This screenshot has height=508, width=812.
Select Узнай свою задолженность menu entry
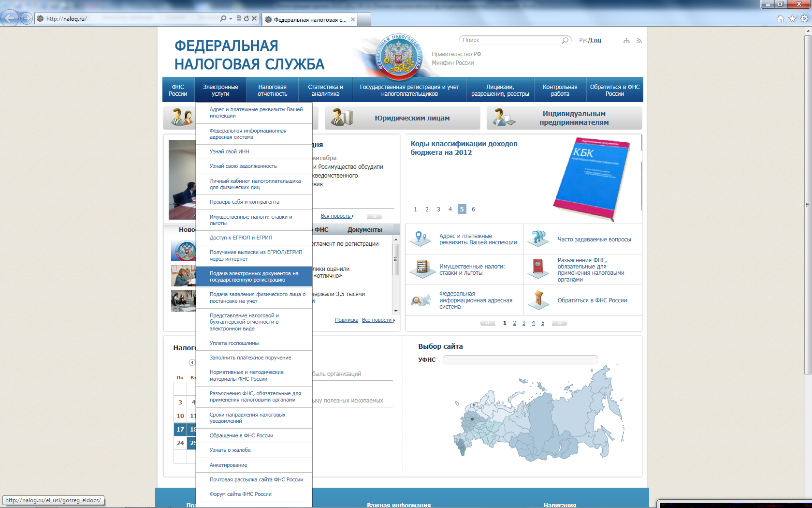254,166
